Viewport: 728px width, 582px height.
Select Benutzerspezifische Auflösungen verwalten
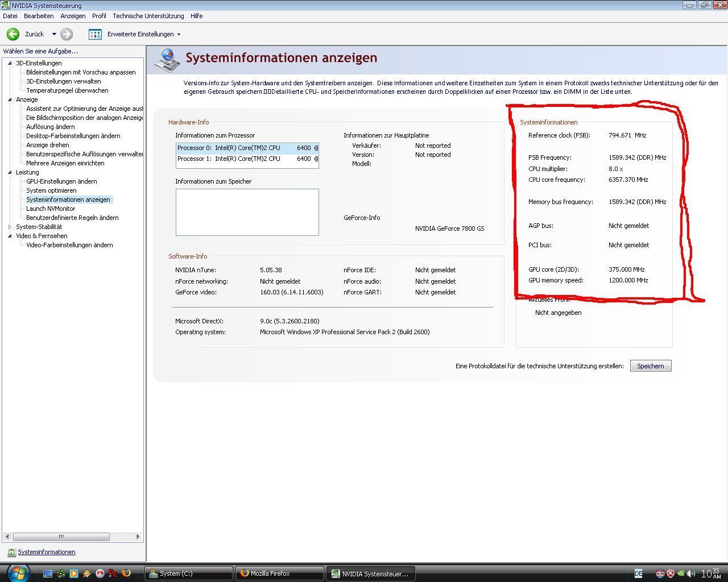pos(84,154)
